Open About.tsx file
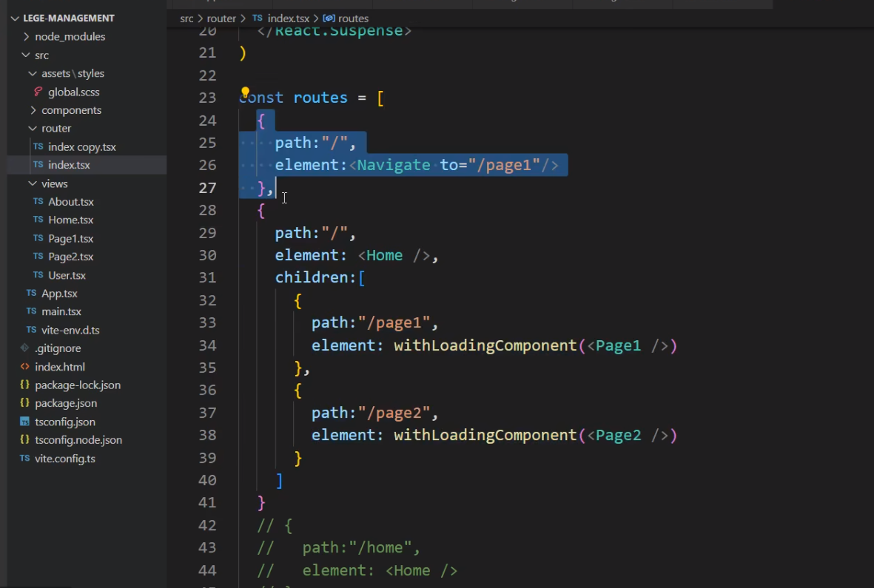The height and width of the screenshot is (588, 874). point(71,202)
